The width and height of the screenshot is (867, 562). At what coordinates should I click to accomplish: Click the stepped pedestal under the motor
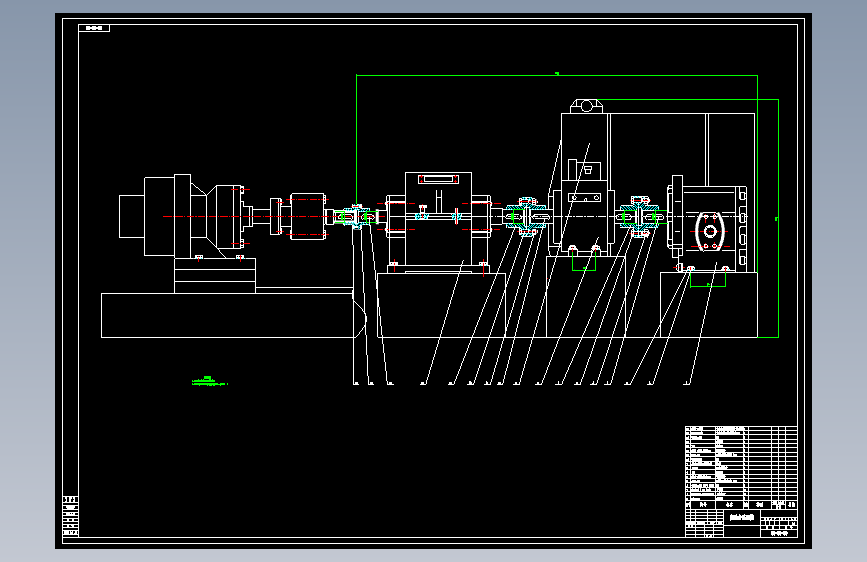point(215,275)
